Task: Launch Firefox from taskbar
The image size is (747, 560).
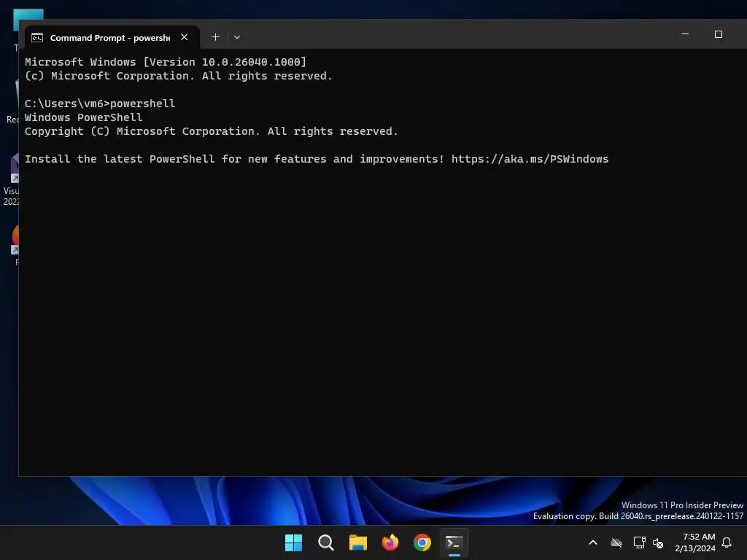Action: click(x=390, y=542)
